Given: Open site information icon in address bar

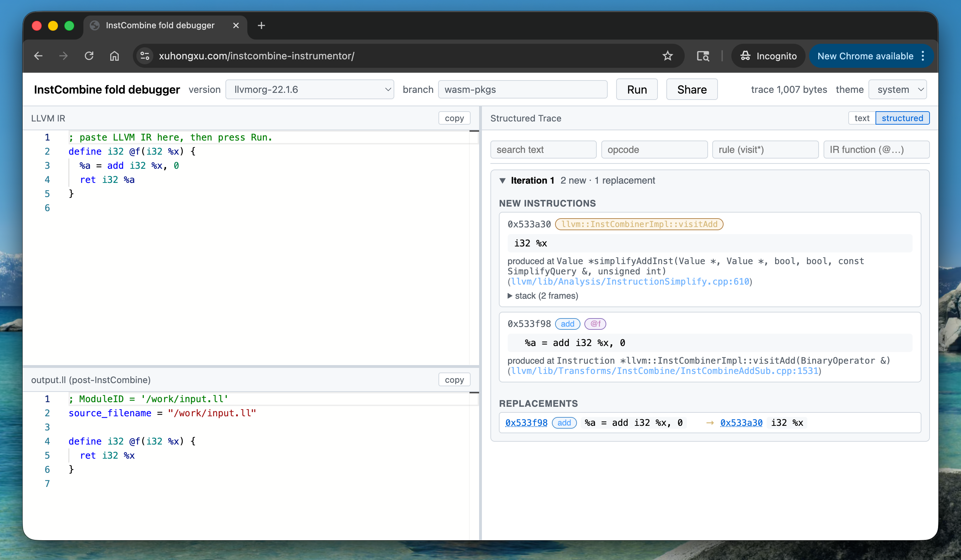Looking at the screenshot, I should click(145, 56).
